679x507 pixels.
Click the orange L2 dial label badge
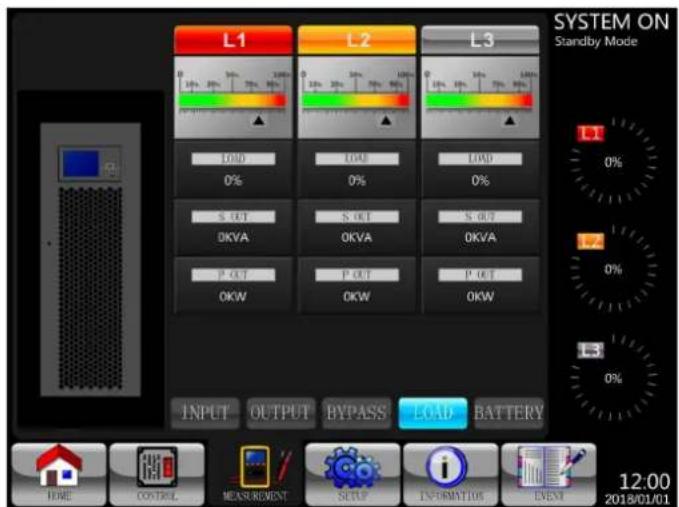click(x=591, y=242)
